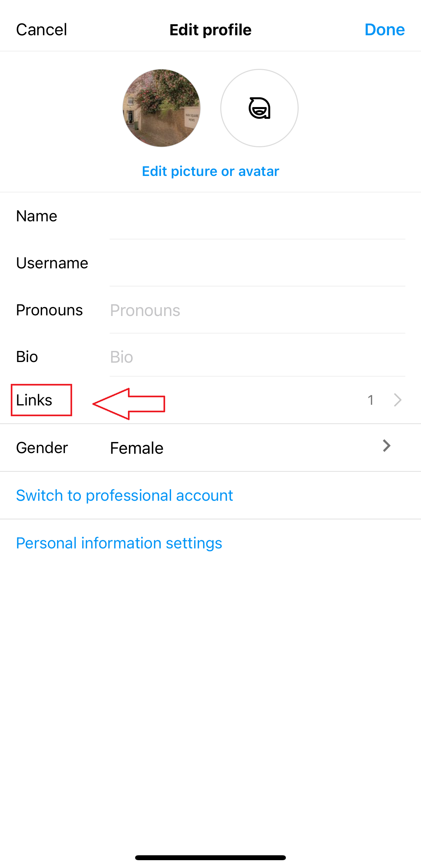Expand the Links row chevron
Screen dimensions: 421x868
398,400
